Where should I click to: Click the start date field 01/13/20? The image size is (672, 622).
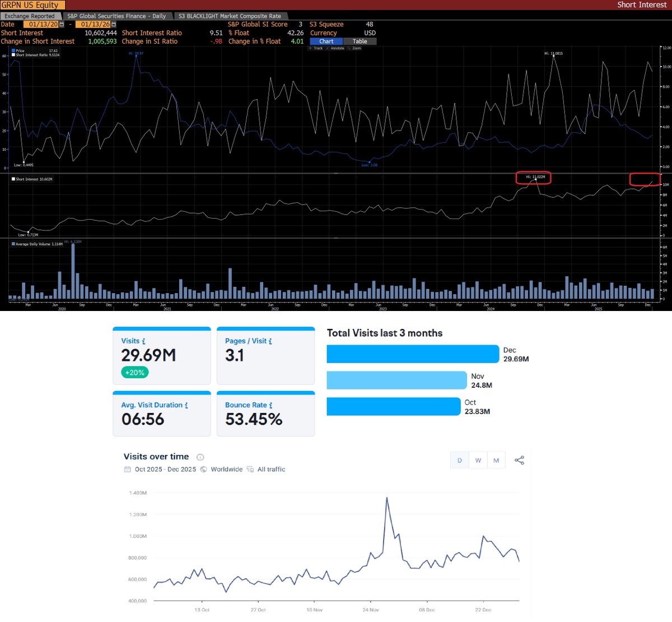[x=41, y=25]
